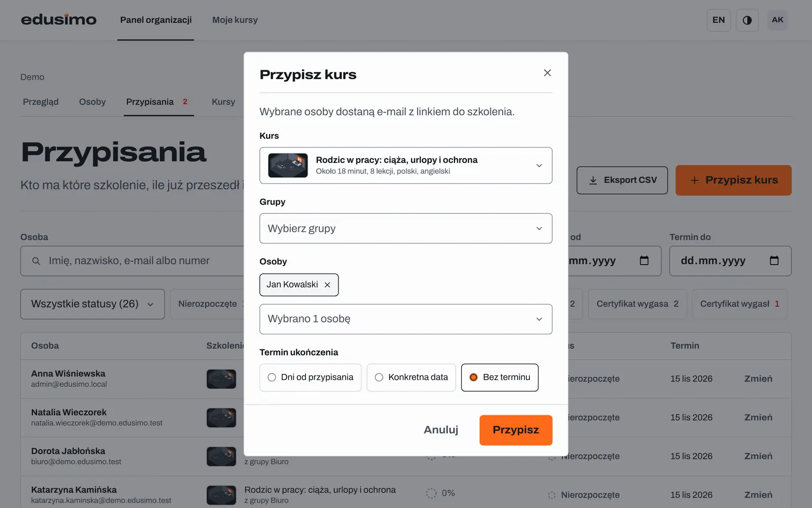Expand the Kurs course dropdown chevron

tap(539, 166)
